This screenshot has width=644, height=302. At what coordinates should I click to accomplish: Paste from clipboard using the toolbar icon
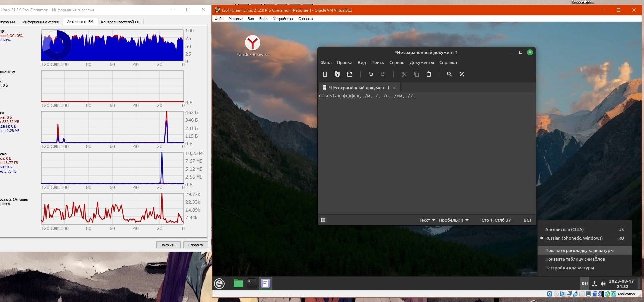pos(429,74)
